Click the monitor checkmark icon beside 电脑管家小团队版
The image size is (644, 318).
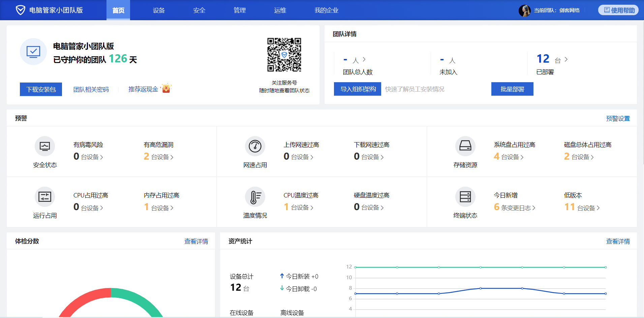(33, 52)
